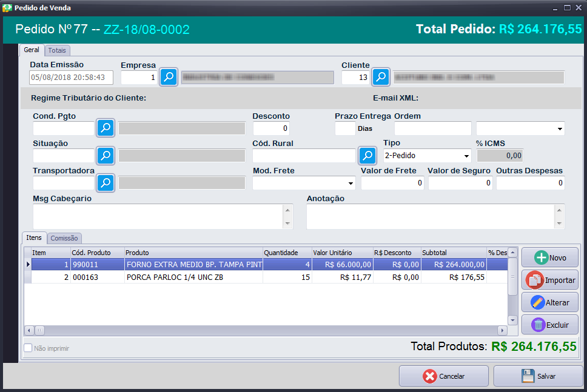Focus the Prazo Entrega days field
The height and width of the screenshot is (392, 587).
click(345, 128)
